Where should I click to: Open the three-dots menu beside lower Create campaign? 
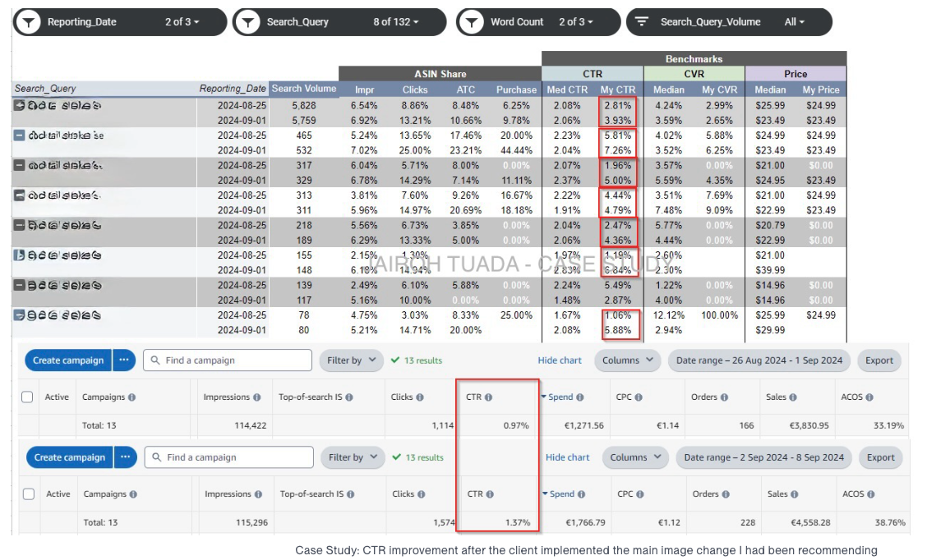[126, 457]
